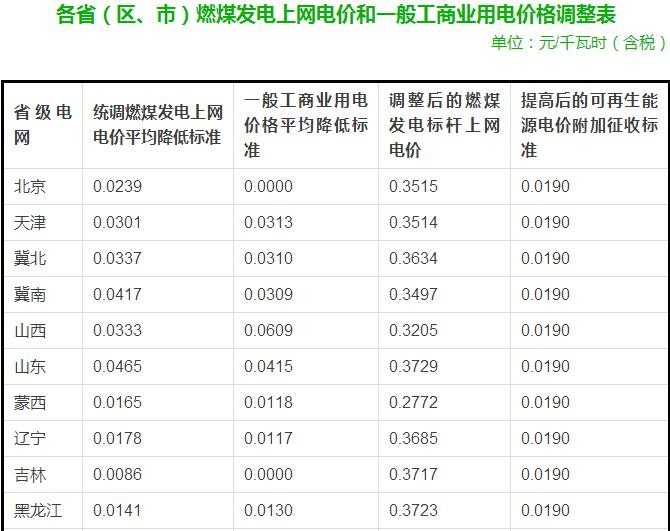
Task: Select the 山东 province cell
Action: click(30, 366)
